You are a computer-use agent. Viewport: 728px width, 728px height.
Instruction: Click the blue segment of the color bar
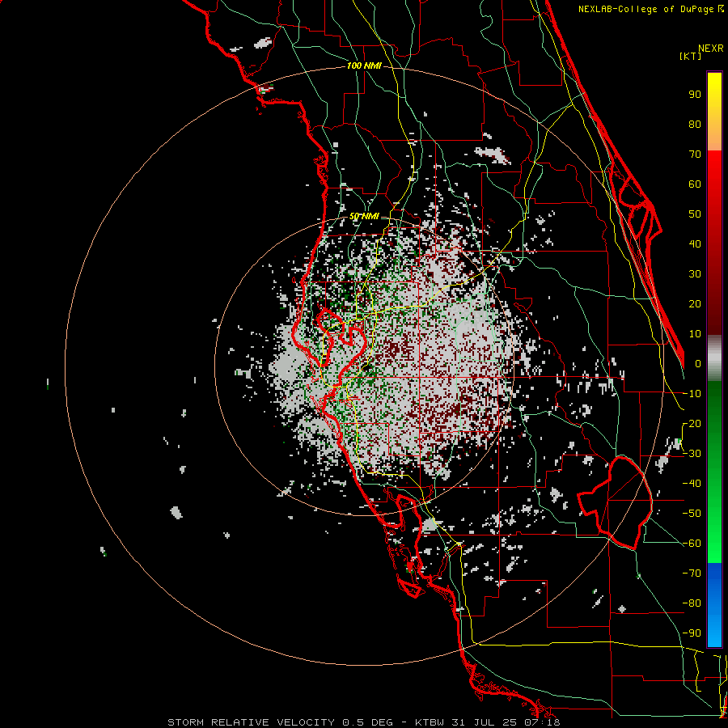(714, 605)
